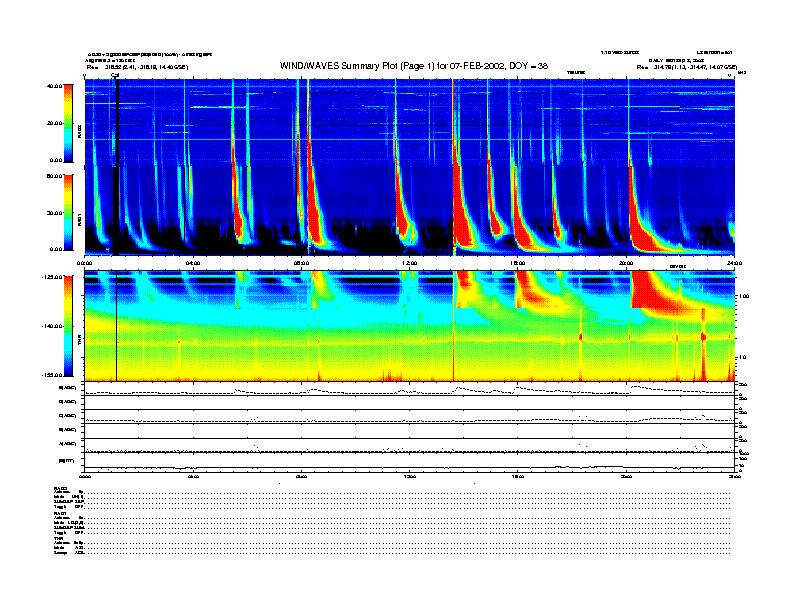This screenshot has height=612, width=792.
Task: Click the 100 frequency label beside TNR plot
Action: point(743,296)
